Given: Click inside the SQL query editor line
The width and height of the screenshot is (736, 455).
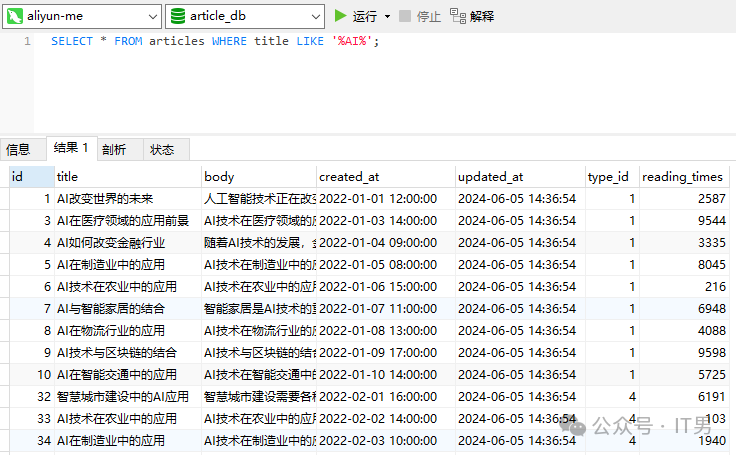Looking at the screenshot, I should 215,41.
